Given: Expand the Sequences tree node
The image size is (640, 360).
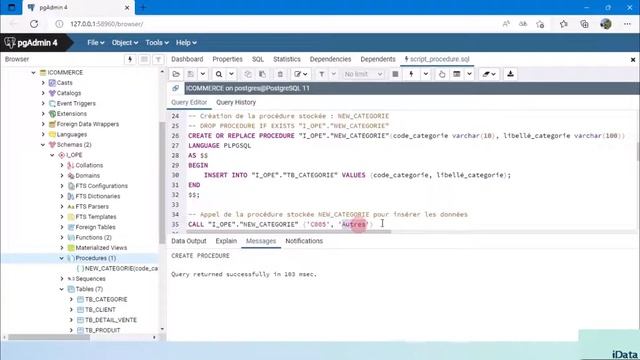Looking at the screenshot, I should pos(62,279).
